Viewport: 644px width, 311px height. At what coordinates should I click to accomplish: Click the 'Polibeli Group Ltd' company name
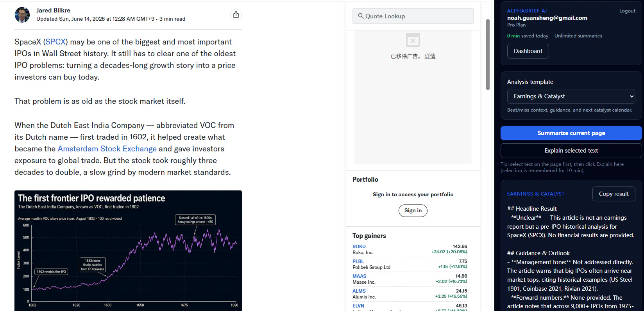[371, 267]
